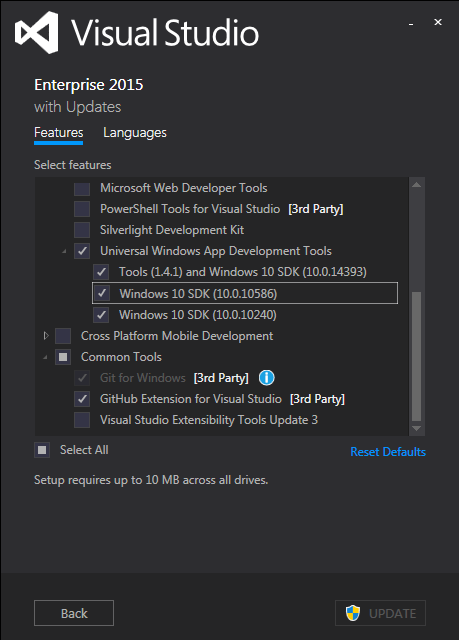Screen dimensions: 459x640
Task: Click the info icon beside Git for Windows
Action: click(266, 378)
